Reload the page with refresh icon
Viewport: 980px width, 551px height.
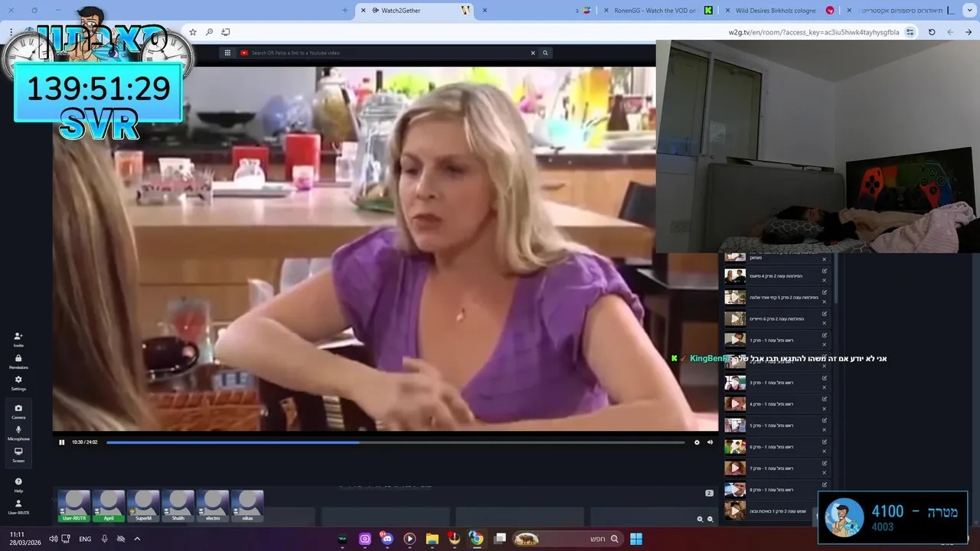point(932,32)
